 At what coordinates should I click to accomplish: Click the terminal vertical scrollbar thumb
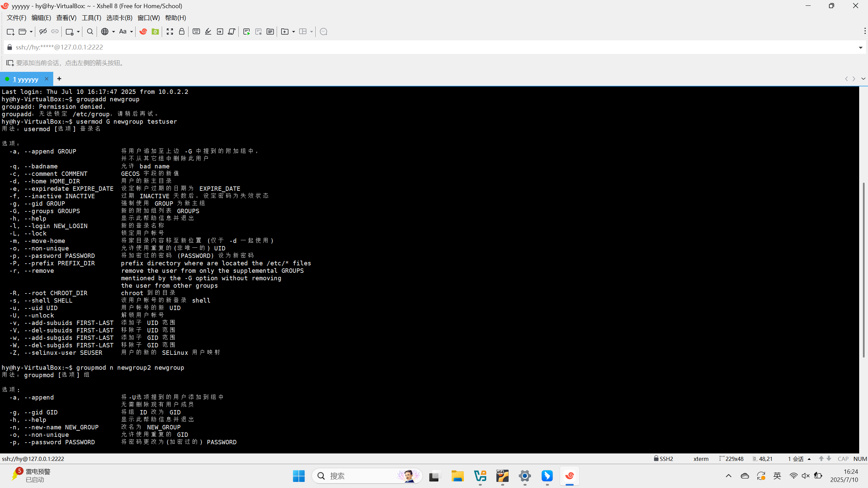coord(863,269)
